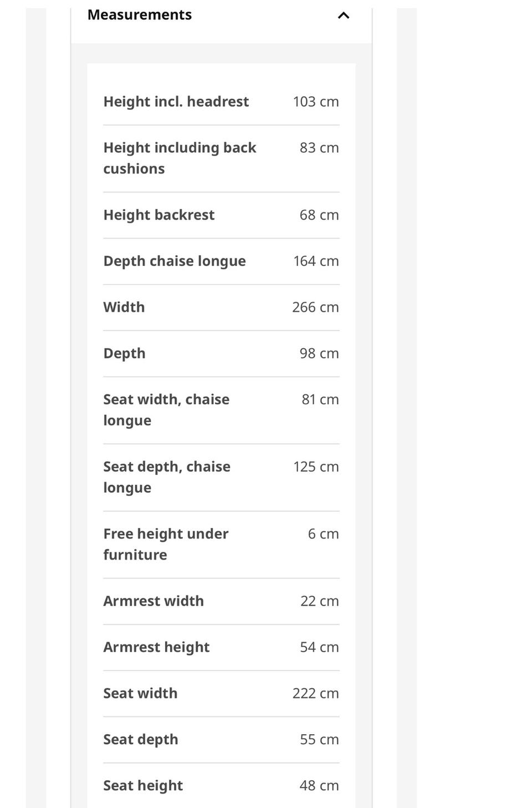532x808 pixels.
Task: Select the Armrest width row
Action: pyautogui.click(x=221, y=601)
